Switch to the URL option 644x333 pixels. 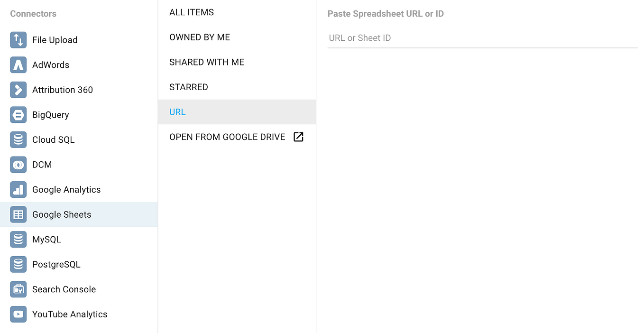point(177,111)
